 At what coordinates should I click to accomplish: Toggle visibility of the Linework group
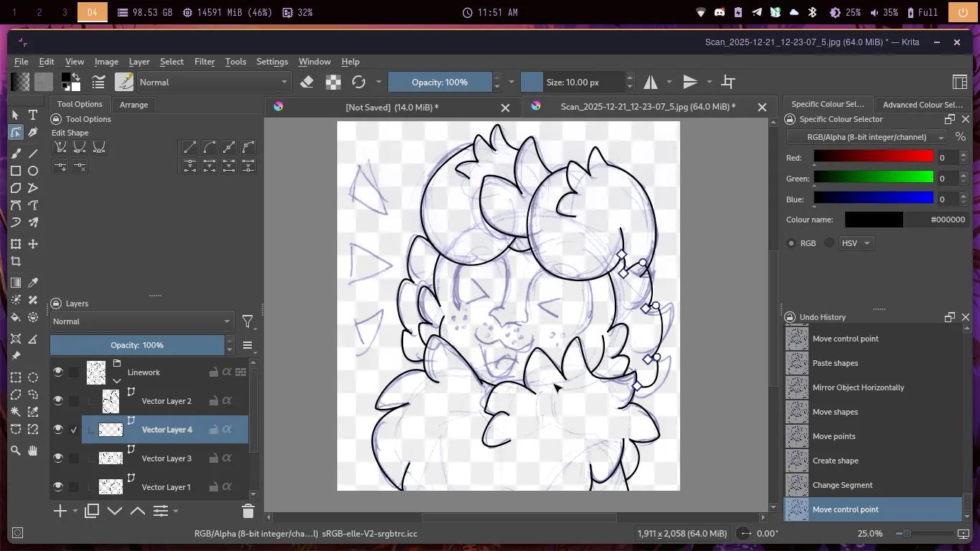(x=58, y=372)
